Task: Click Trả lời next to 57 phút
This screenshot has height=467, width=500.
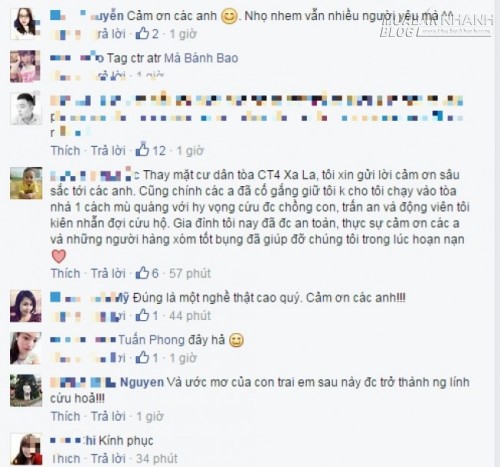Action: point(108,273)
